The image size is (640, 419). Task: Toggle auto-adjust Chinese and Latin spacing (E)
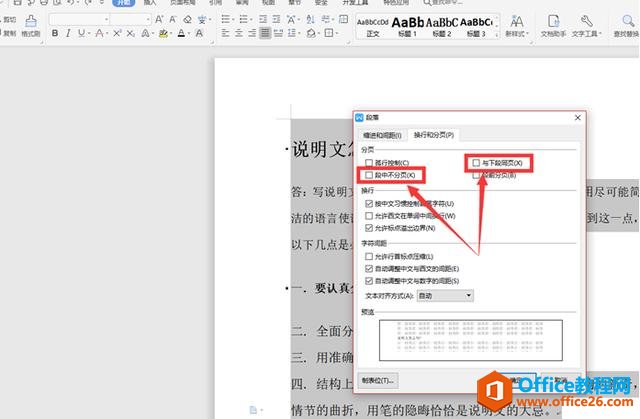pyautogui.click(x=369, y=269)
